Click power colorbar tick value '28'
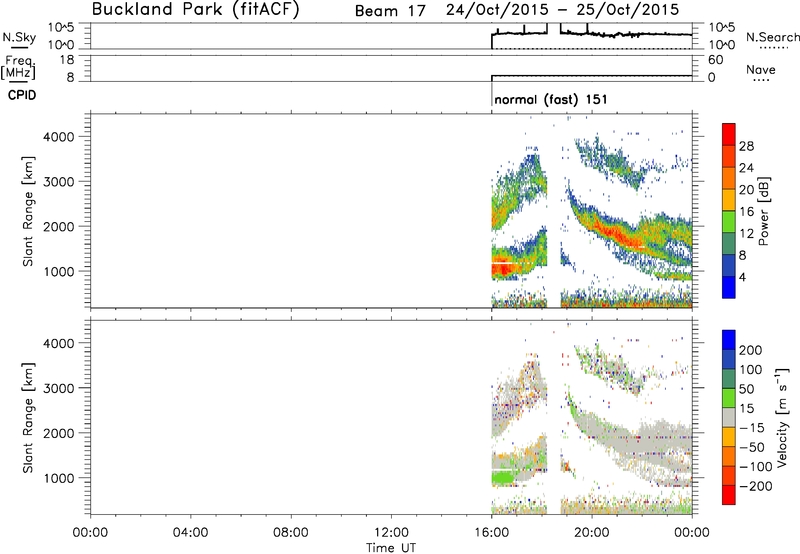Image resolution: width=800 pixels, height=554 pixels. (x=746, y=146)
